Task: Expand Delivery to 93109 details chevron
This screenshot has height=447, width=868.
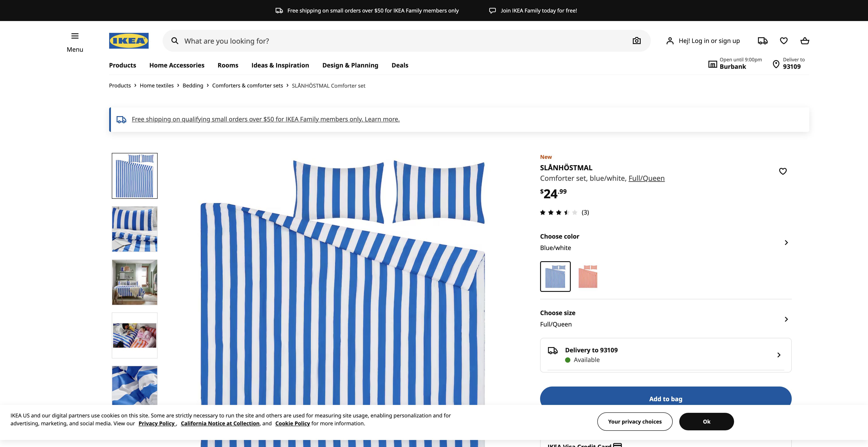Action: click(x=779, y=355)
